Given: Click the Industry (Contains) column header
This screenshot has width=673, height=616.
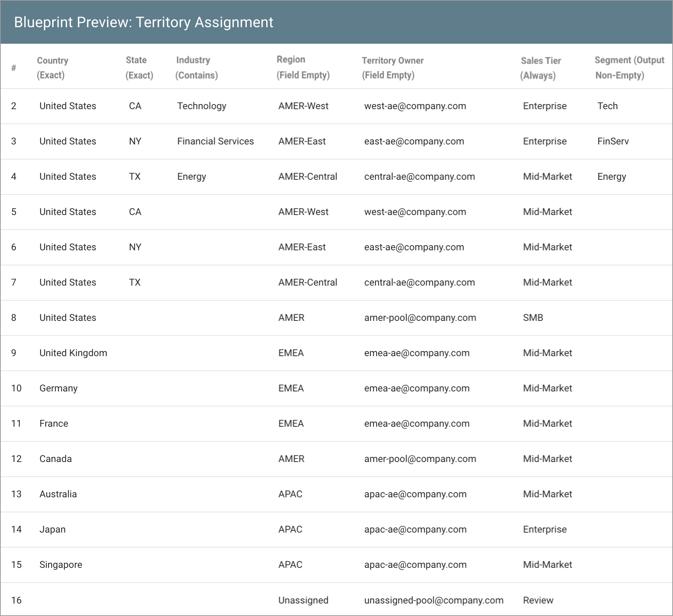Looking at the screenshot, I should coord(197,68).
